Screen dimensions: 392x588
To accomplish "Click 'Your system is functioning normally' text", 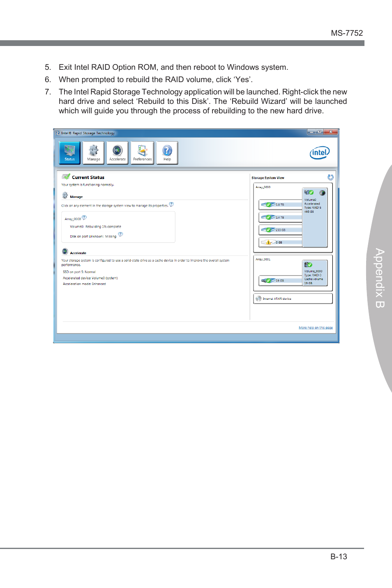I will pyautogui.click(x=88, y=185).
